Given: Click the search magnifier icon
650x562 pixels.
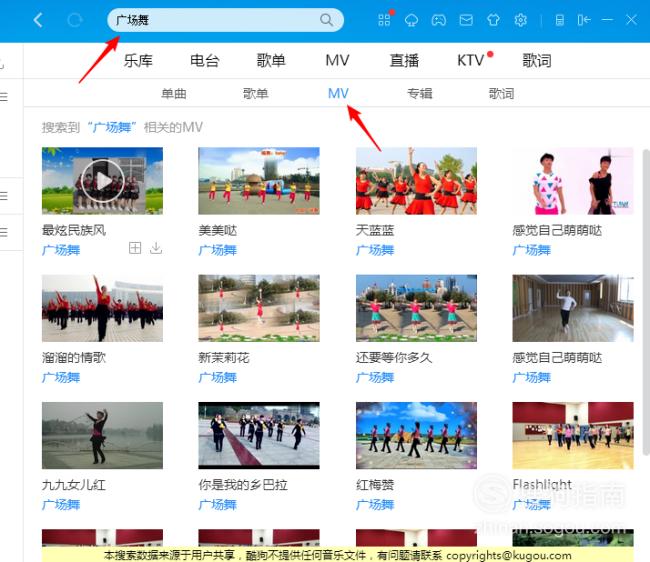Looking at the screenshot, I should click(x=326, y=19).
